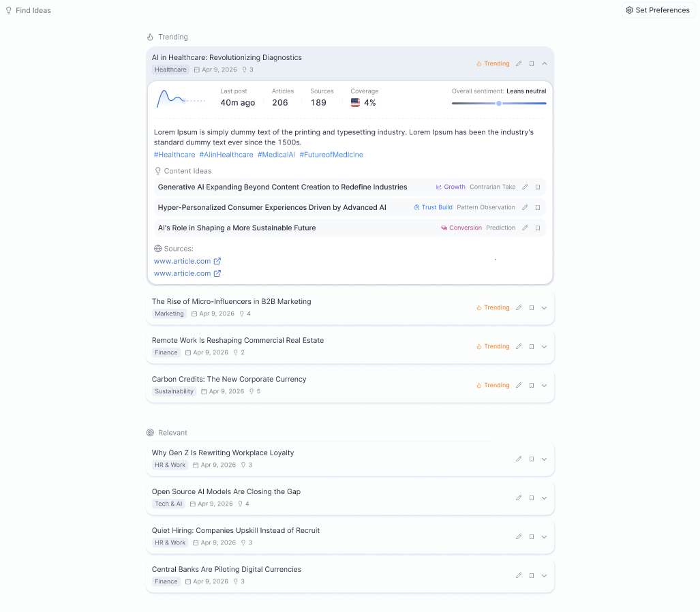Edit the Micro-Influencers in B2B Marketing topic

pyautogui.click(x=518, y=307)
